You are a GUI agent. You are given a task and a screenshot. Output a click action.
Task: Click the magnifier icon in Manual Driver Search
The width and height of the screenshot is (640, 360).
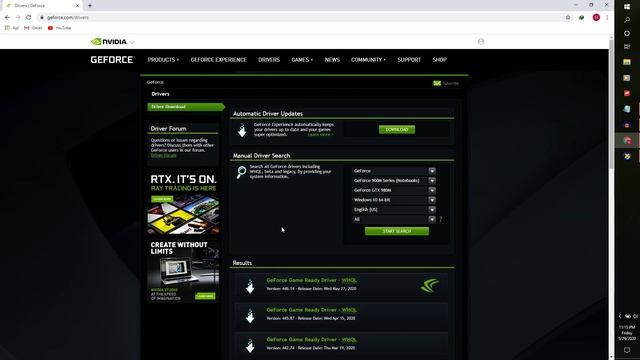pyautogui.click(x=241, y=172)
